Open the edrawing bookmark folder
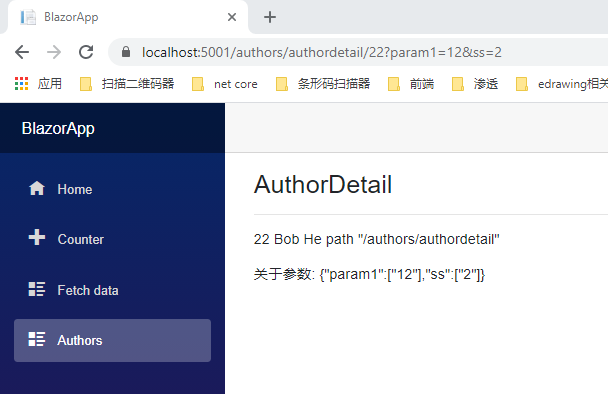 pos(561,84)
